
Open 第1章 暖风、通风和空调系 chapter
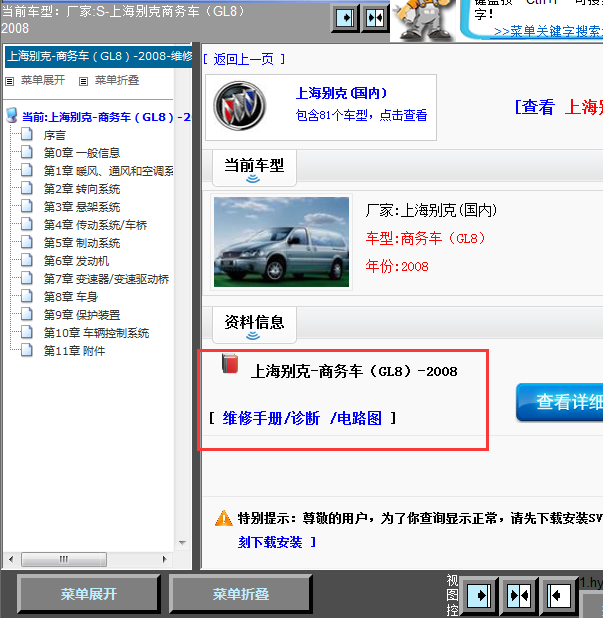click(x=108, y=171)
